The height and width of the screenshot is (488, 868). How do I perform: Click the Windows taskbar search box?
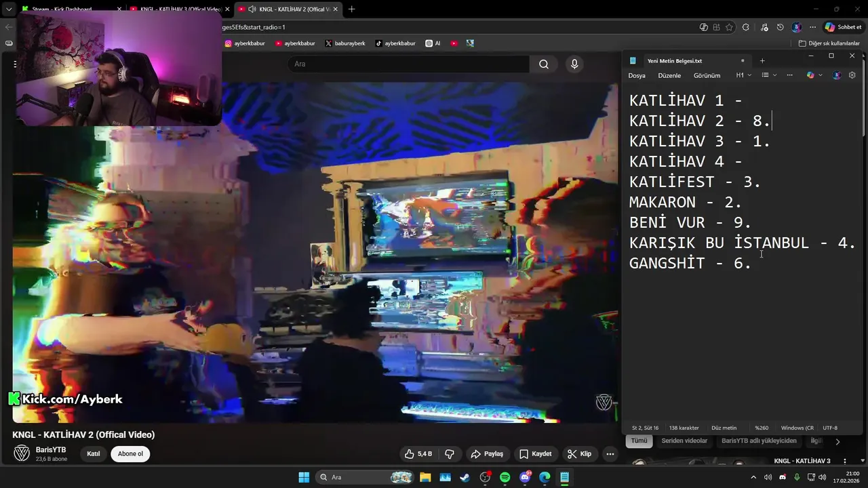coord(366,477)
